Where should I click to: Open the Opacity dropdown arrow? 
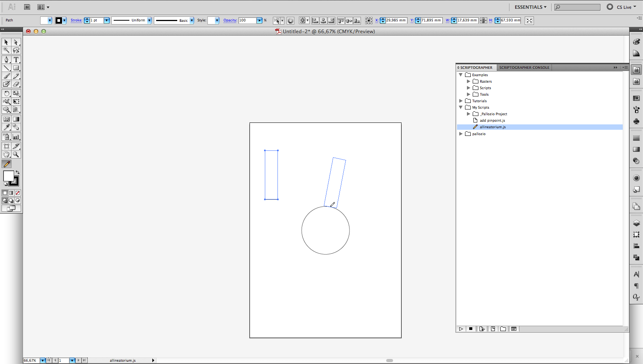(x=259, y=20)
